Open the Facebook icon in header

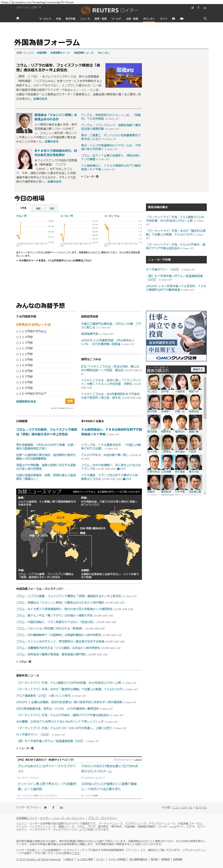tap(198, 8)
